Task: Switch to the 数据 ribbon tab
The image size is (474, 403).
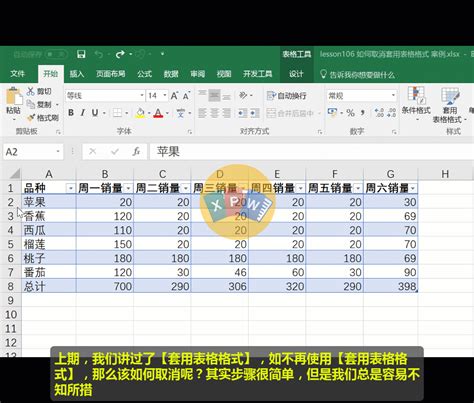Action: coord(171,74)
